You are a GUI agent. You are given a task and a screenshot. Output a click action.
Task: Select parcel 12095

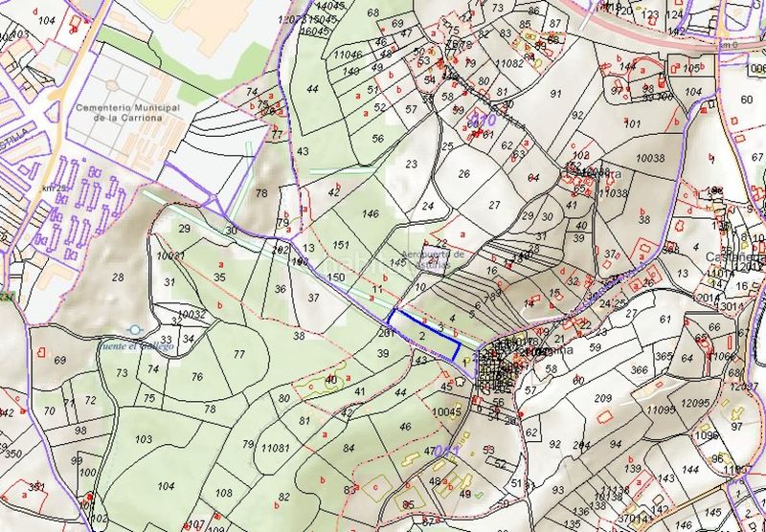pos(695,403)
